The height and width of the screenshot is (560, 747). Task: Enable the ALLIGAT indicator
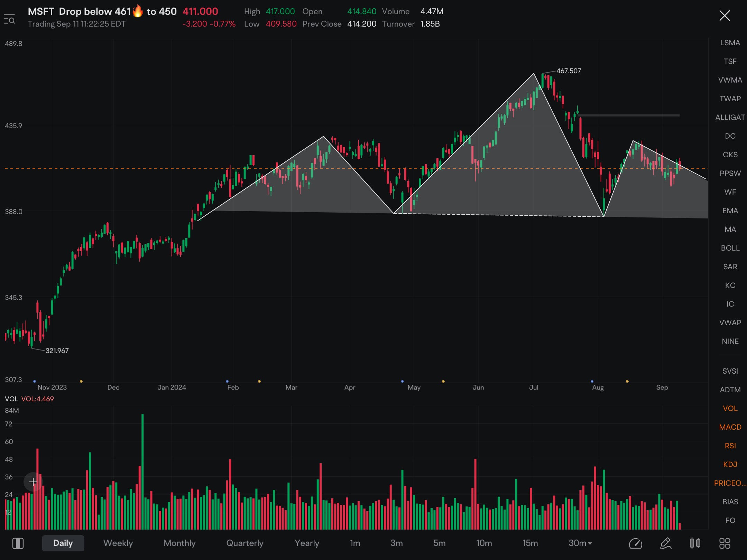730,117
